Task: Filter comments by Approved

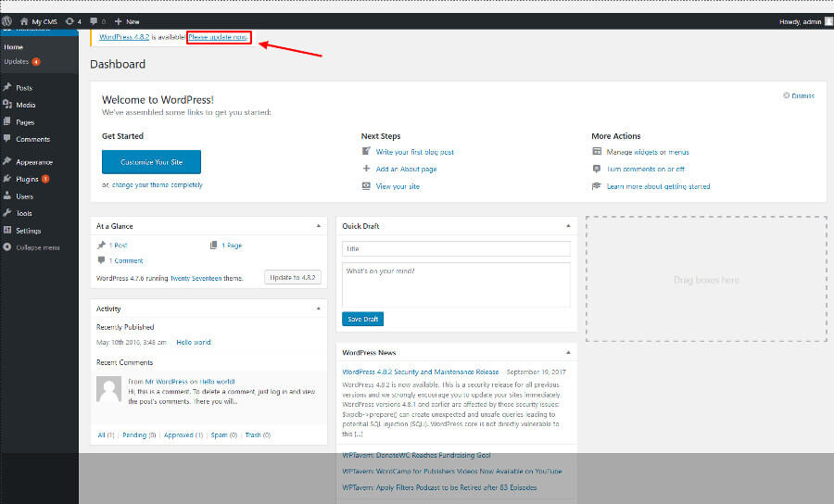Action: point(179,435)
